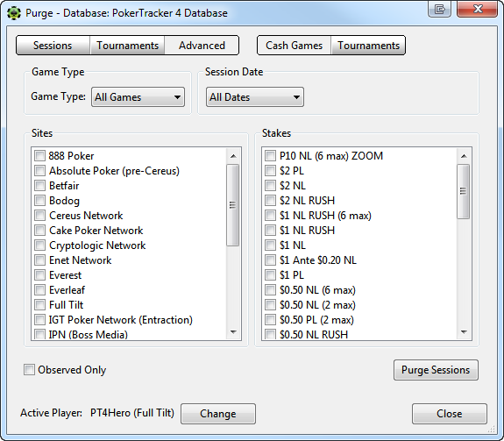This screenshot has width=504, height=441.
Task: Switch to the Sessions tab
Action: click(x=53, y=46)
